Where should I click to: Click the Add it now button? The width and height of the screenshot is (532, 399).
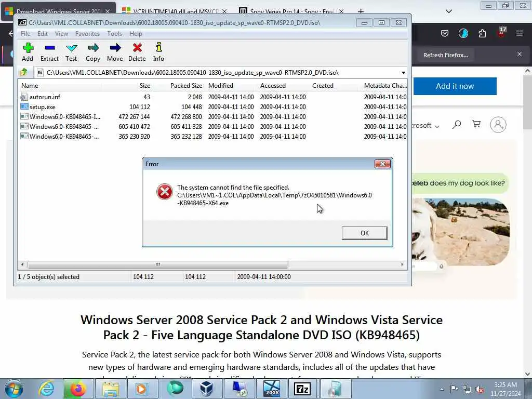point(455,86)
